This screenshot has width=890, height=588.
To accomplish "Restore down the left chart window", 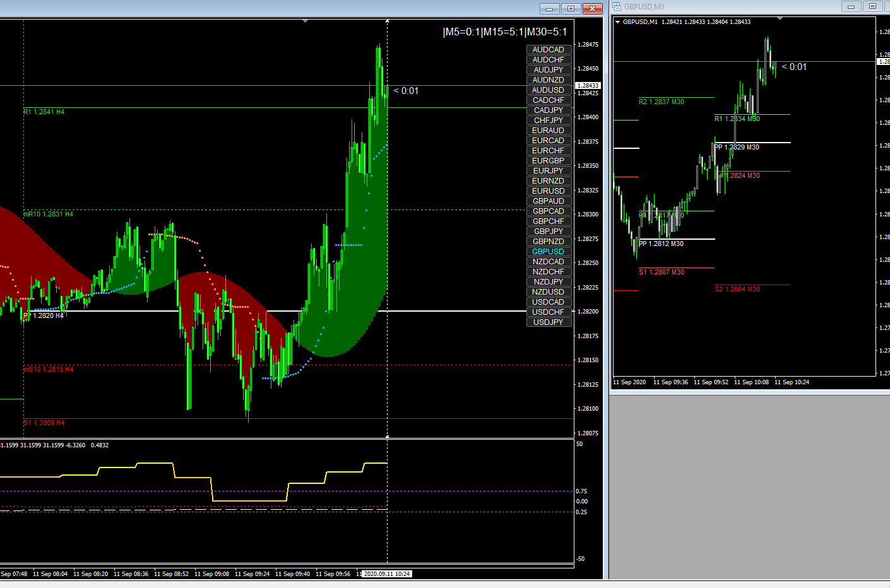I will tap(571, 8).
